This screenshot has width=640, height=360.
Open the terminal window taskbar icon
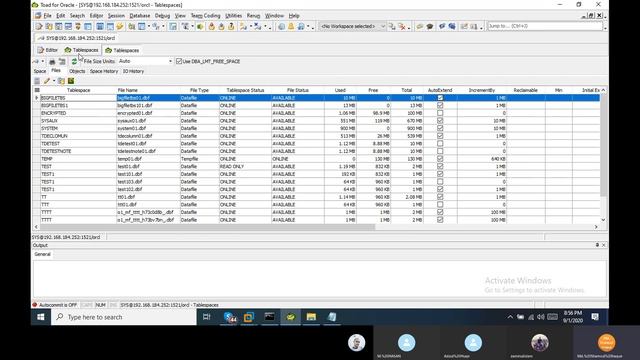[x=269, y=317]
